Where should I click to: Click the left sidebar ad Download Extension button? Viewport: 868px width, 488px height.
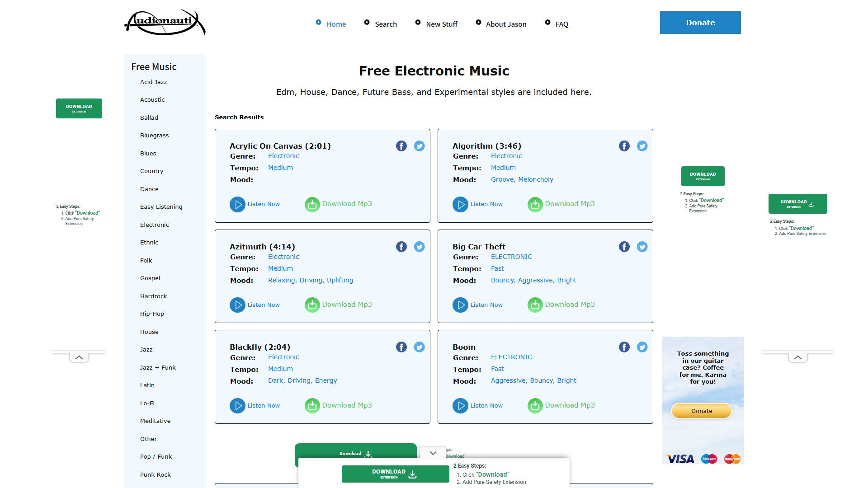(79, 108)
